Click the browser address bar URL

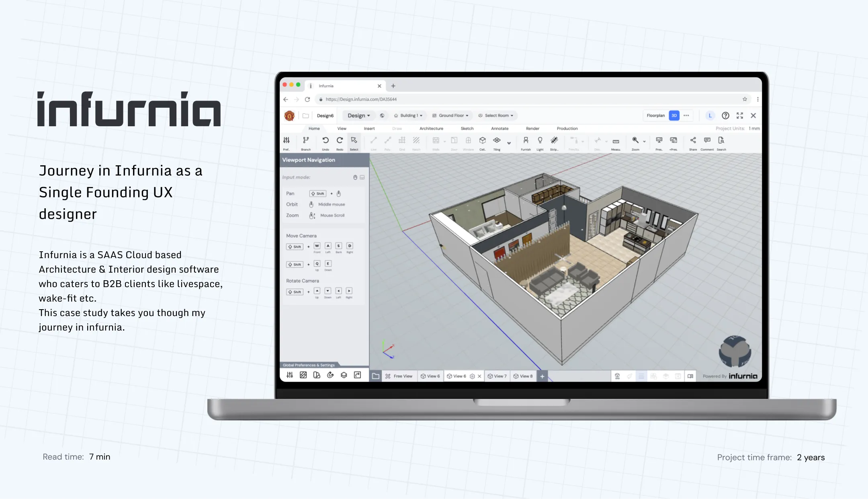361,99
